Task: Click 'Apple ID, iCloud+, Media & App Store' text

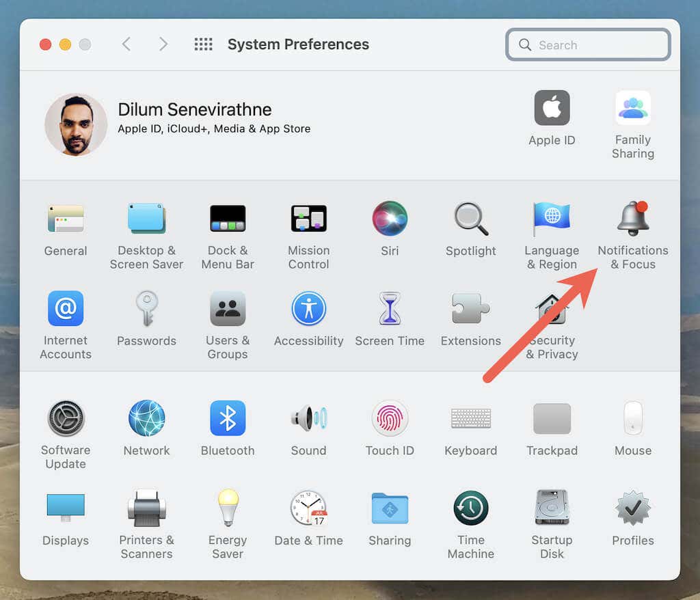Action: tap(214, 128)
